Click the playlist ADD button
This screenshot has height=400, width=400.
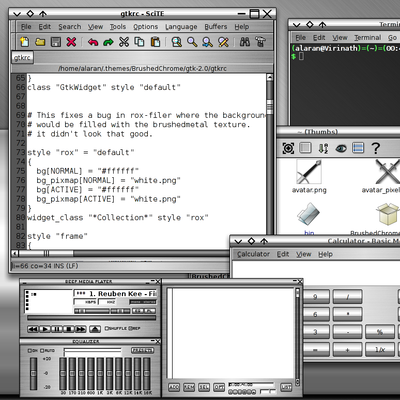point(174,387)
